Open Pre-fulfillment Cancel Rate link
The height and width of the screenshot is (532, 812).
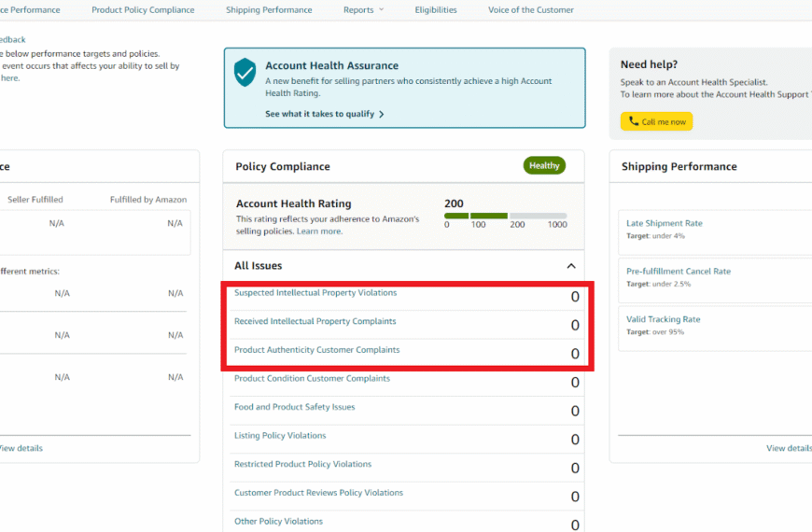(679, 271)
